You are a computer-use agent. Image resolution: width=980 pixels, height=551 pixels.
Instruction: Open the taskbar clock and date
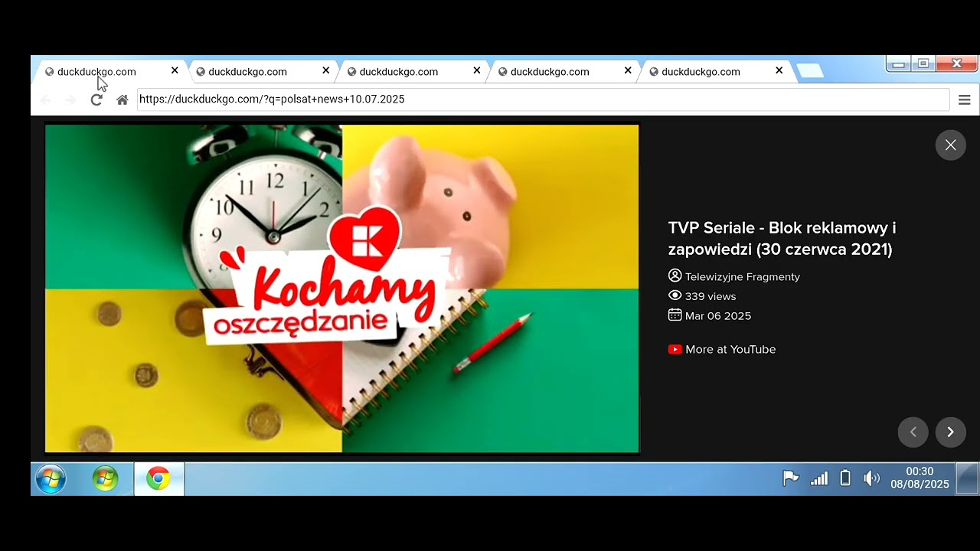(x=920, y=478)
